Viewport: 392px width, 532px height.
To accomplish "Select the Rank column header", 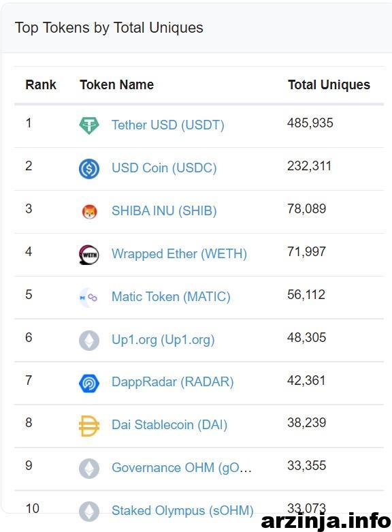I will click(41, 85).
